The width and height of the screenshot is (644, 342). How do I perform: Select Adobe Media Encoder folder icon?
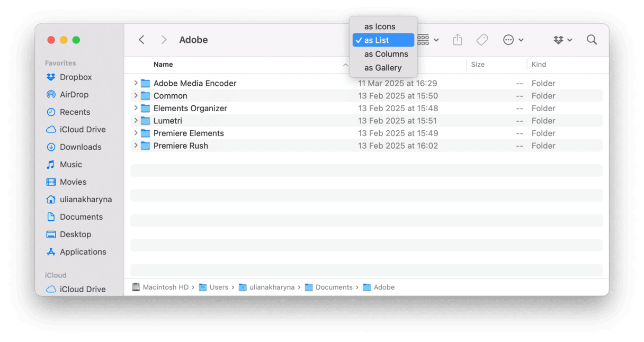146,83
